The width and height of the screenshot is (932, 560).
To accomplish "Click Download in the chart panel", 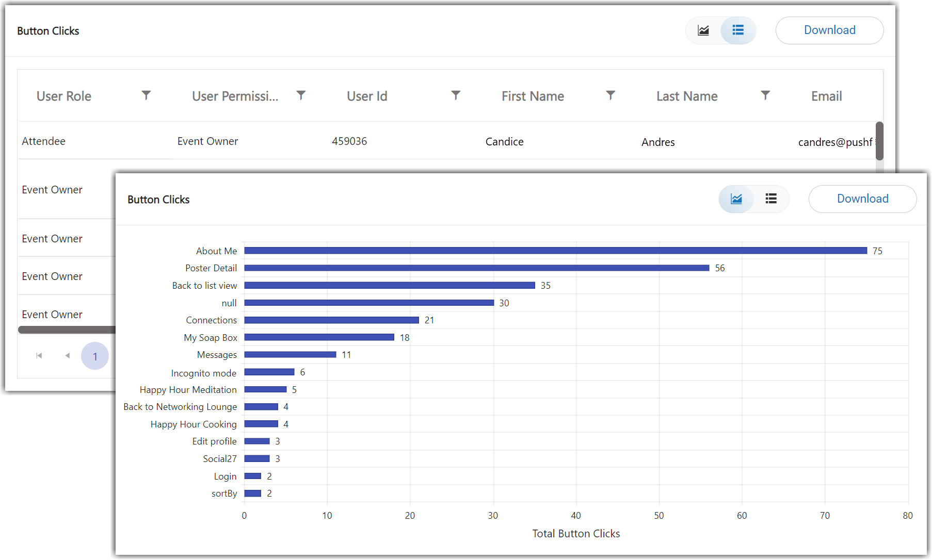I will [862, 199].
